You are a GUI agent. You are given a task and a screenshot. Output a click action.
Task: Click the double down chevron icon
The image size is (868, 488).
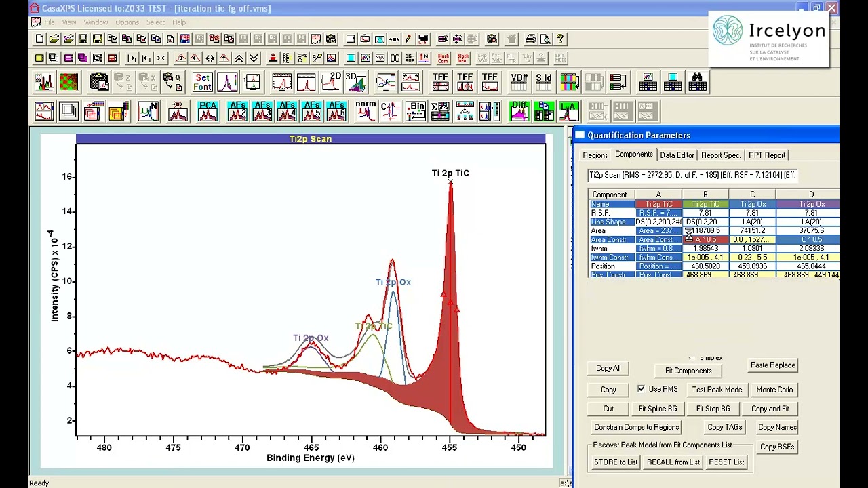tap(254, 58)
